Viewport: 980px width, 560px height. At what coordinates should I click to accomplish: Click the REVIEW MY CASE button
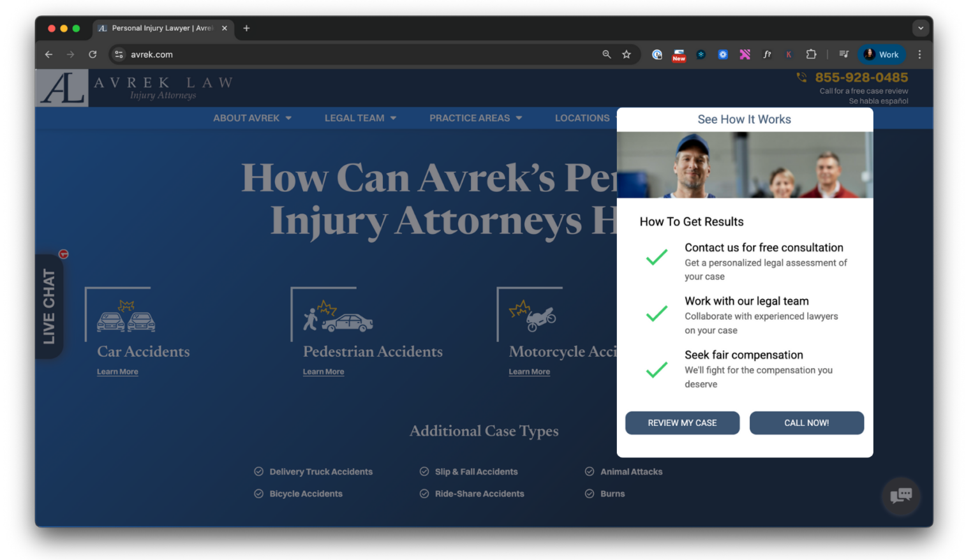pos(682,423)
